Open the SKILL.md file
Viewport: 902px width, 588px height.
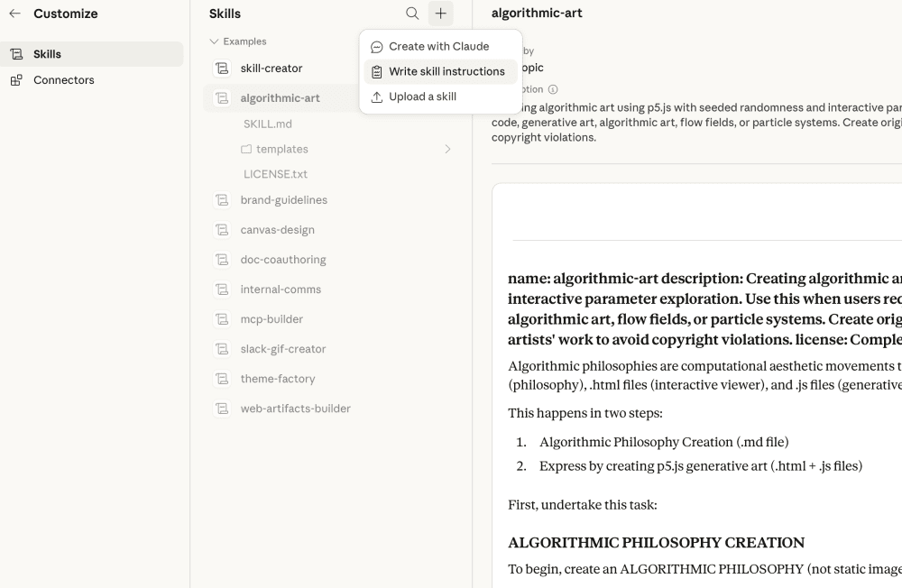point(268,124)
